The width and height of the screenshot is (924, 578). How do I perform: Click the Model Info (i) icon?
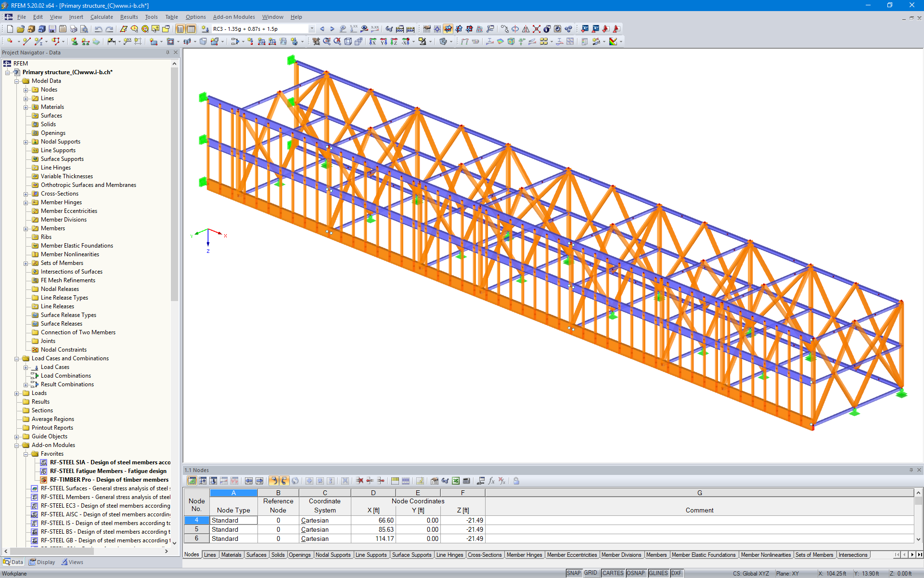[547, 29]
